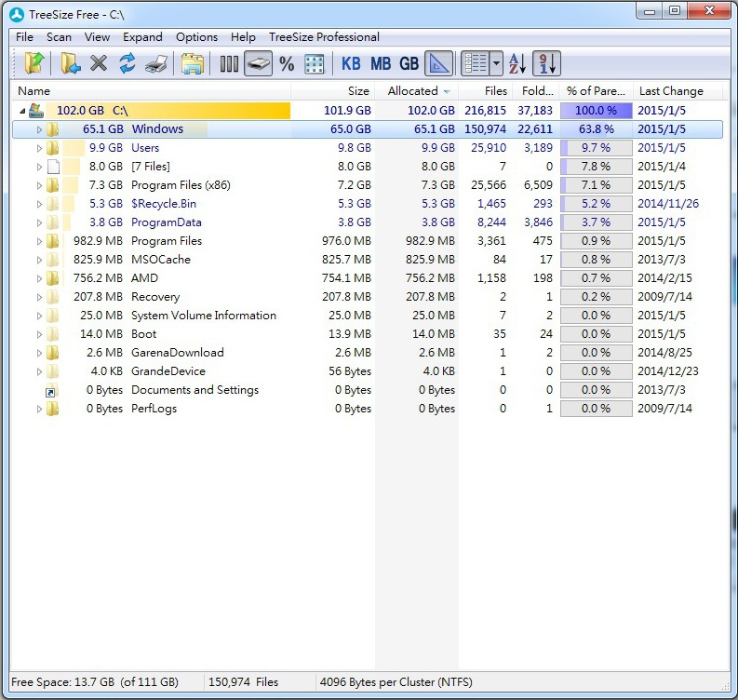Viewport: 738px width, 700px height.
Task: Open TreeSize Professional menu
Action: pos(324,37)
